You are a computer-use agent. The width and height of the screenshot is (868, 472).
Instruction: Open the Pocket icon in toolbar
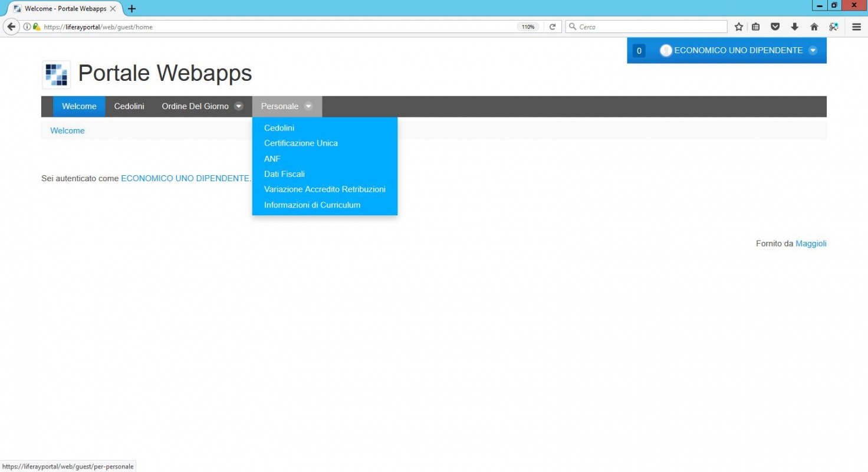tap(775, 27)
